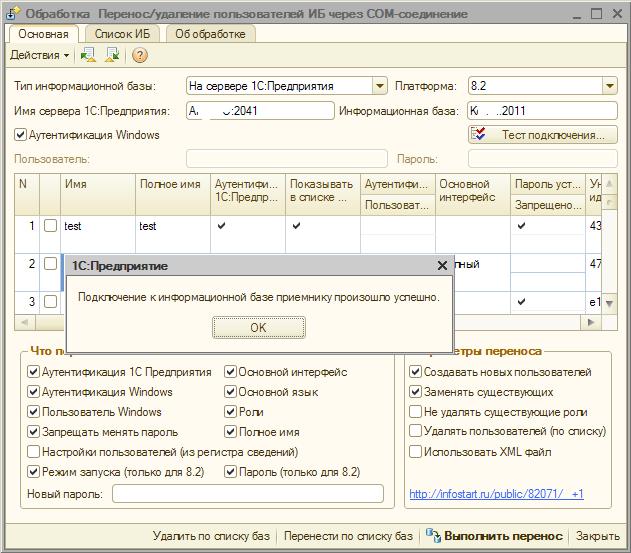Maximize the Обработка window

coord(597,14)
